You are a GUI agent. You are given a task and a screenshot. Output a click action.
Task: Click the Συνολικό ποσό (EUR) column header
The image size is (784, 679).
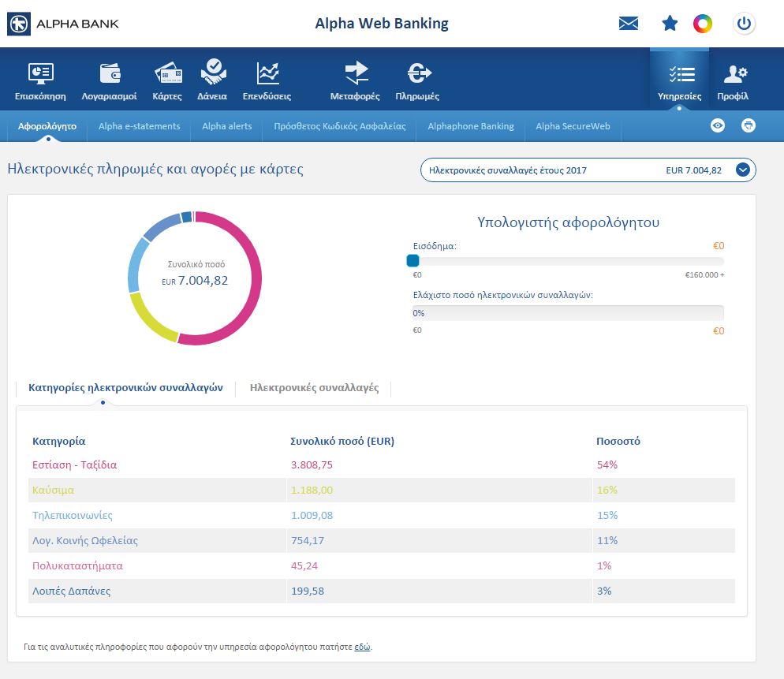point(342,441)
